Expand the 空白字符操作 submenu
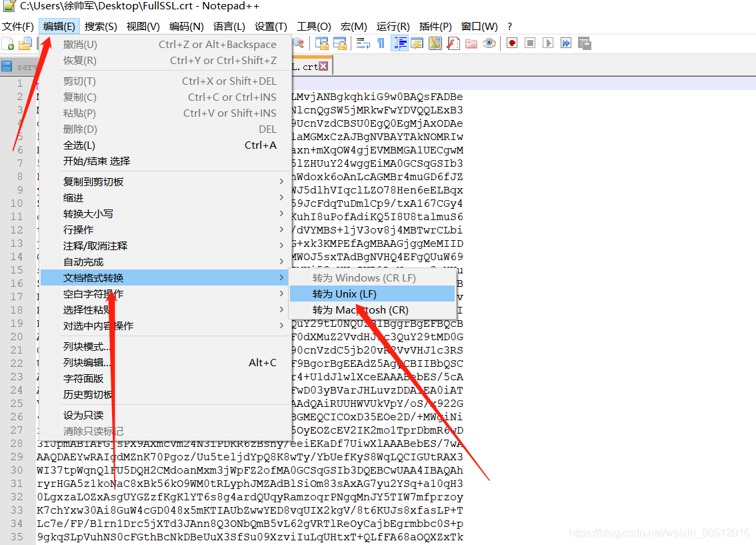756x545 pixels. [166, 294]
